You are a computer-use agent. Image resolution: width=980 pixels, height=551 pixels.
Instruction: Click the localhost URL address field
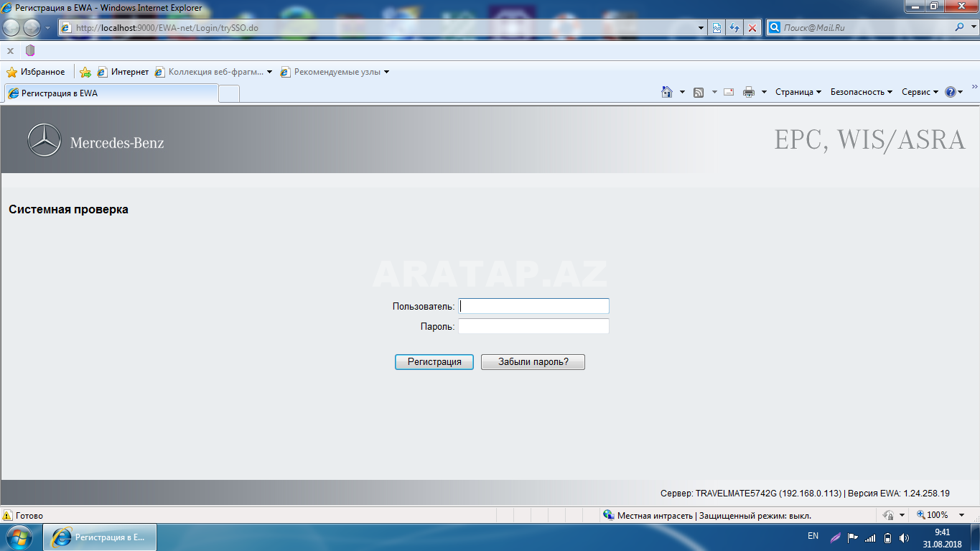pyautogui.click(x=378, y=28)
